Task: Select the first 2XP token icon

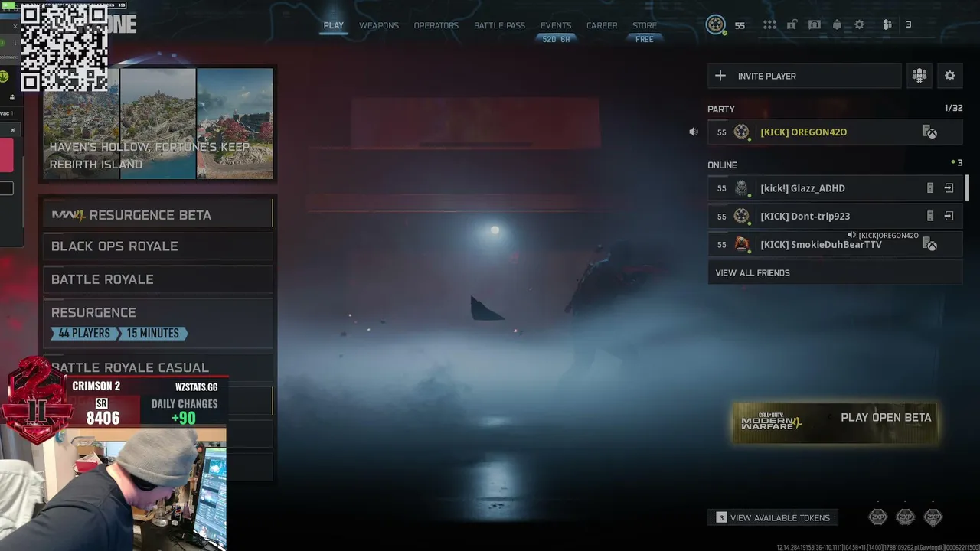Action: coord(878,517)
